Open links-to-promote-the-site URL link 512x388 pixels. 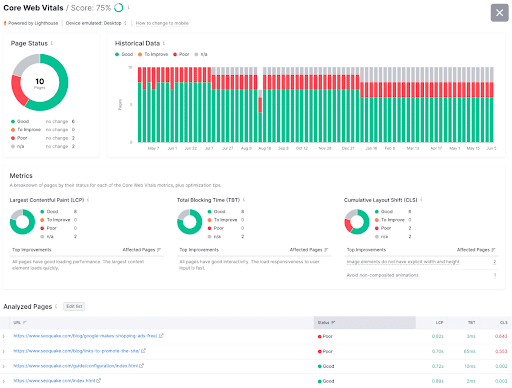pyautogui.click(x=76, y=351)
